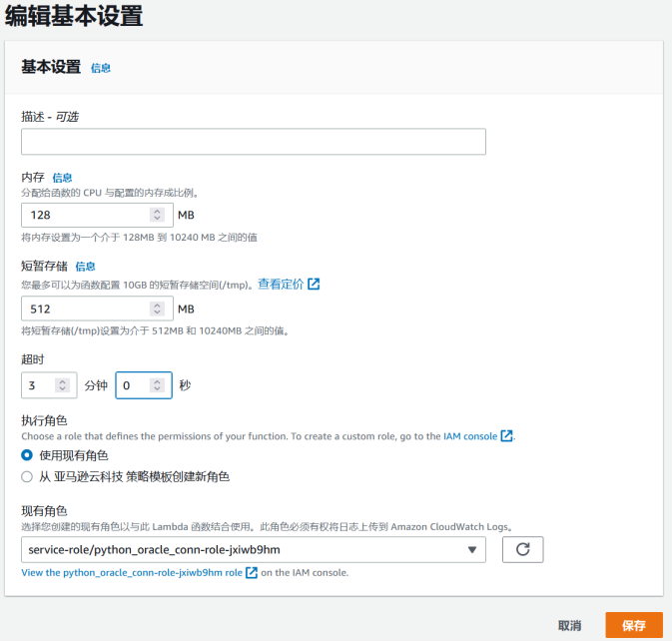
Task: Select 从亚马逊云科技策略模板创建新角色 radio button
Action: pos(27,476)
